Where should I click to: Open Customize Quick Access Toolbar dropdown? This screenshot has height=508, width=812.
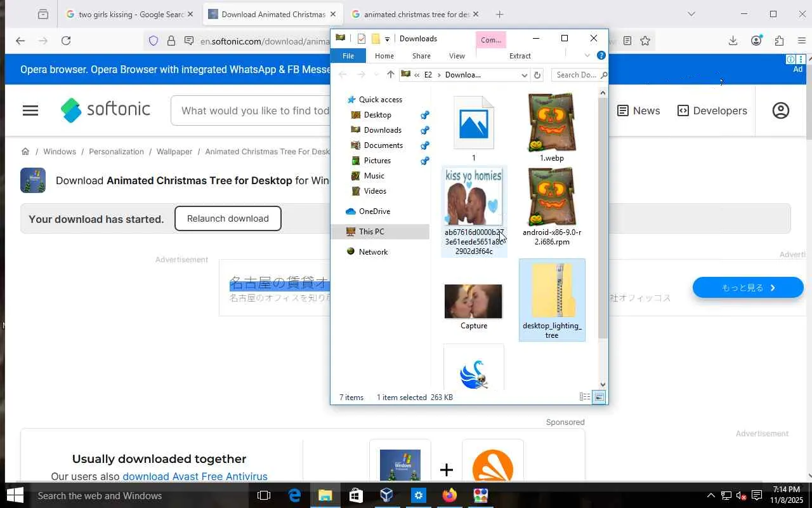pos(387,39)
